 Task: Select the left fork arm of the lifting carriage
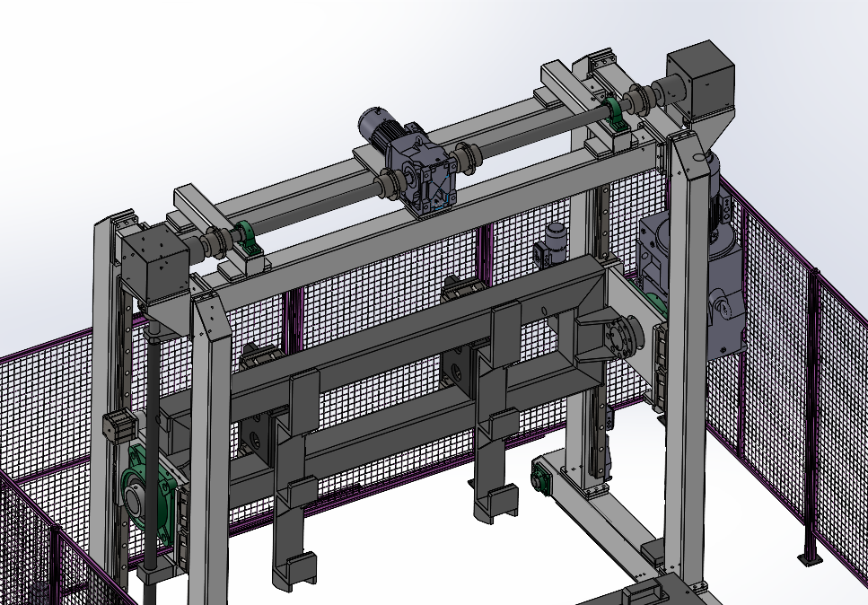[x=292, y=480]
